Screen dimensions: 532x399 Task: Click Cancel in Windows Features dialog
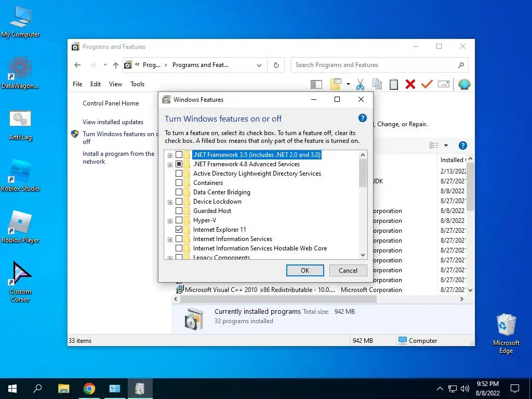(348, 270)
